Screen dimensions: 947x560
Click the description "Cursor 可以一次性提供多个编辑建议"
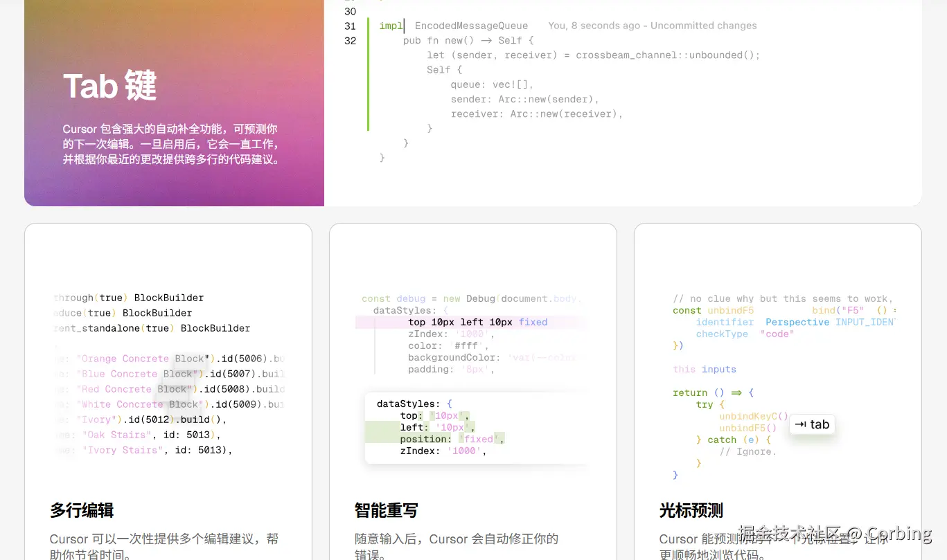(x=164, y=546)
